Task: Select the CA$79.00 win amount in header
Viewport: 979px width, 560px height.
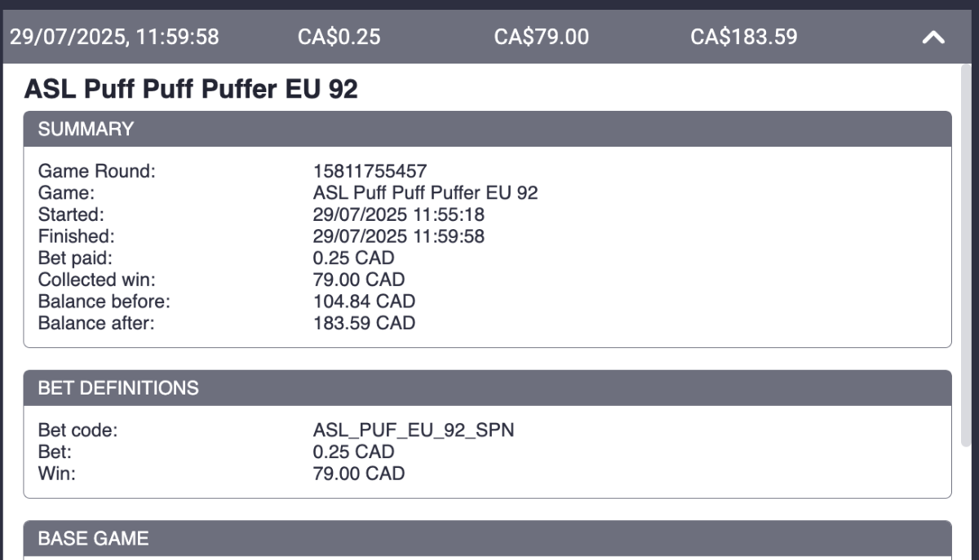Action: [x=542, y=37]
